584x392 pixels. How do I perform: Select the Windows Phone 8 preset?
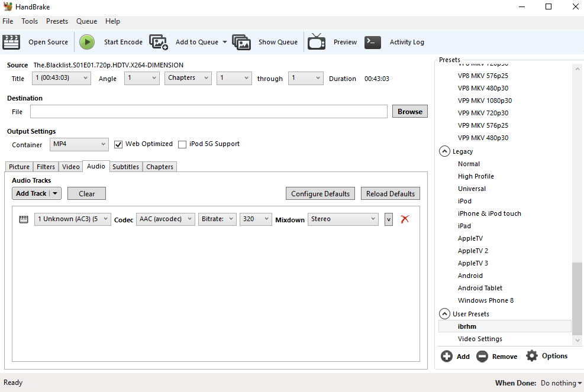pyautogui.click(x=486, y=300)
